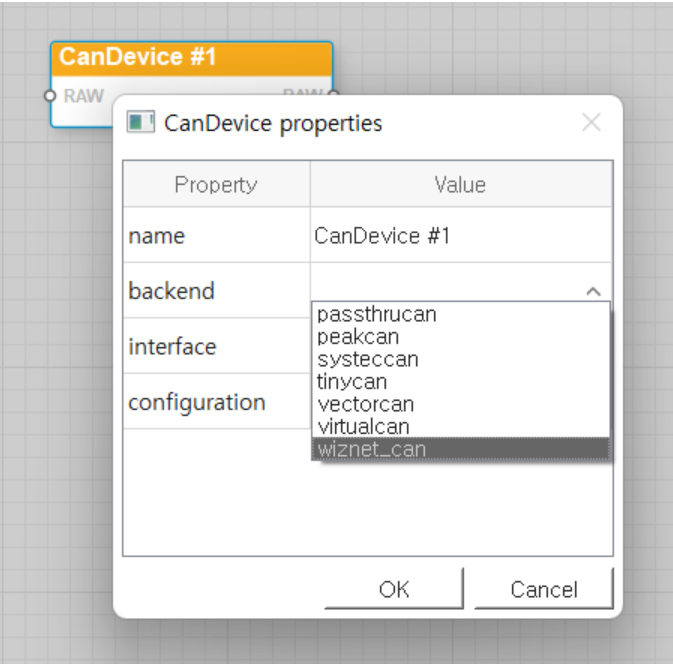The width and height of the screenshot is (673, 664).
Task: Select the interface property row label
Action: [x=172, y=347]
